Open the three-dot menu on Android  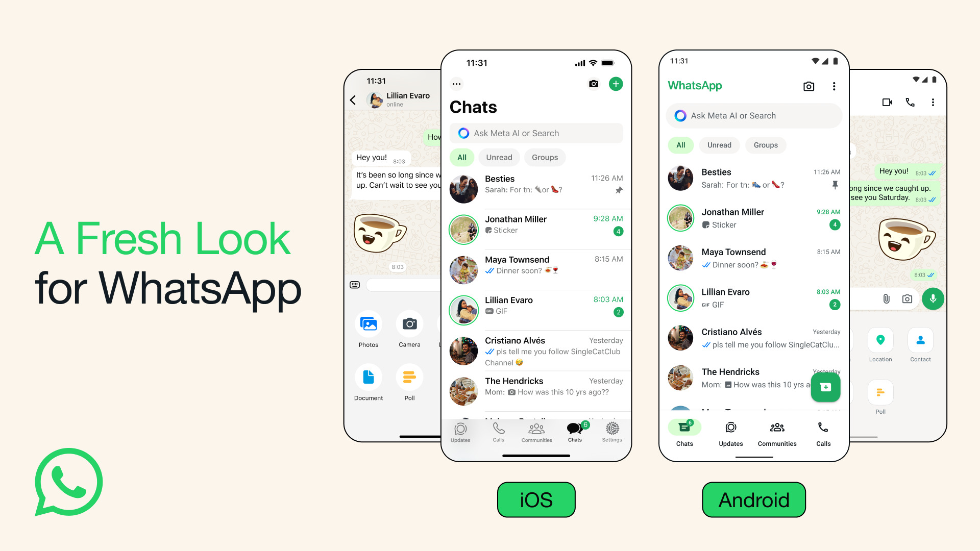834,86
